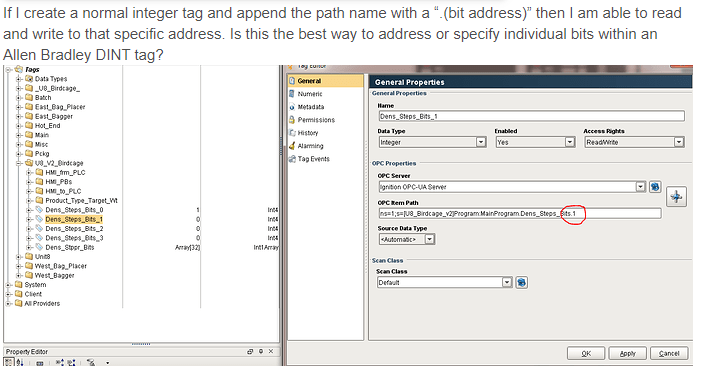Open the Metadata section icon
The width and height of the screenshot is (701, 372).
(x=292, y=107)
